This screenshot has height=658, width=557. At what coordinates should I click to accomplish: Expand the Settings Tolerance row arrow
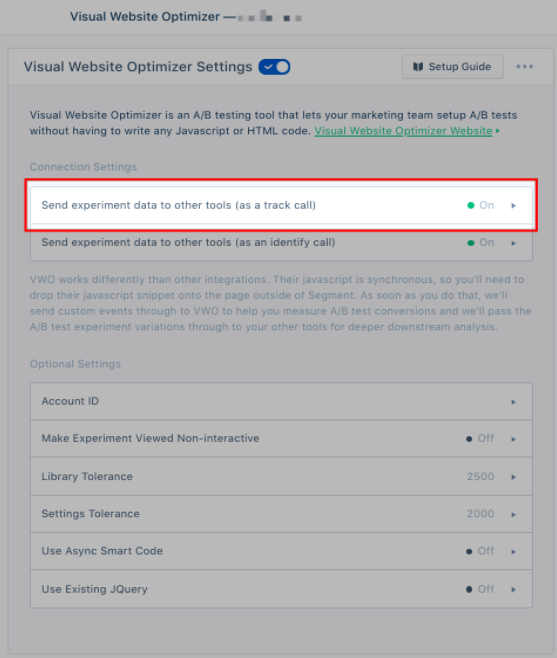pyautogui.click(x=513, y=514)
